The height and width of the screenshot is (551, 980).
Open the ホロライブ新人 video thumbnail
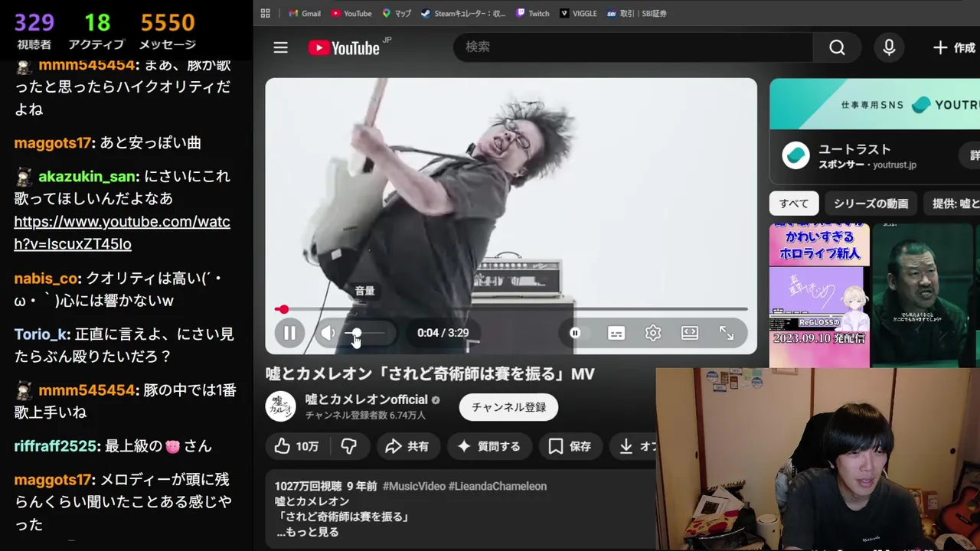(819, 295)
